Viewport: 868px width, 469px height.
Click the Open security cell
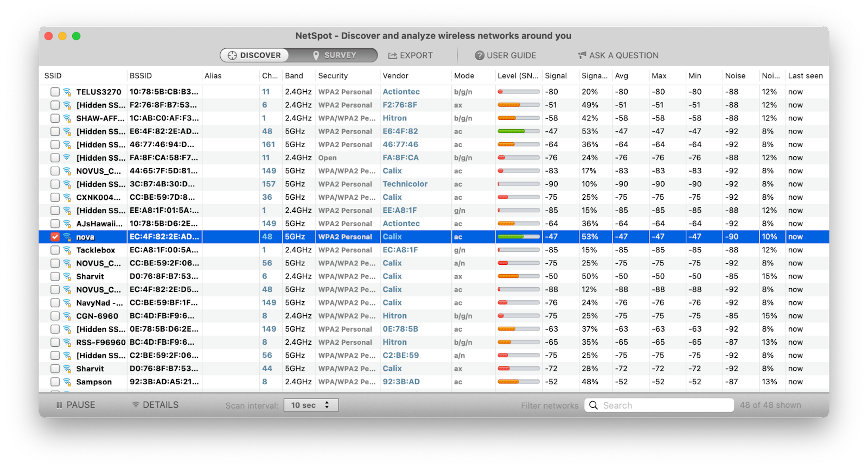[327, 158]
